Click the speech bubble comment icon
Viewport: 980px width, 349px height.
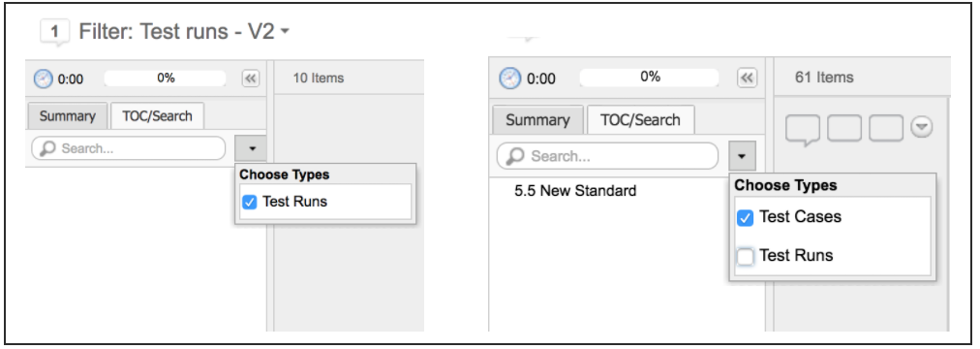click(x=803, y=130)
